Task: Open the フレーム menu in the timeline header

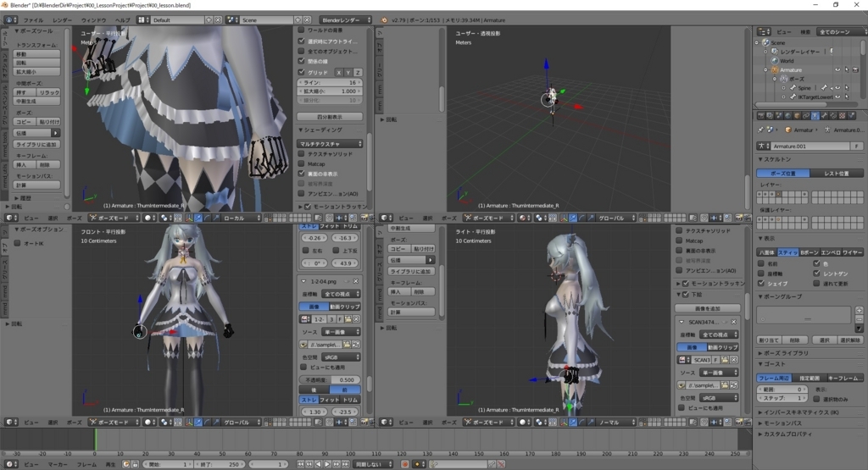Action: point(86,464)
